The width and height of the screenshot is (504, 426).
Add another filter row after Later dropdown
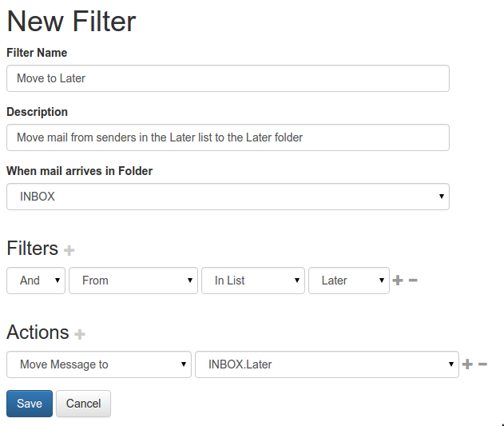(x=398, y=281)
